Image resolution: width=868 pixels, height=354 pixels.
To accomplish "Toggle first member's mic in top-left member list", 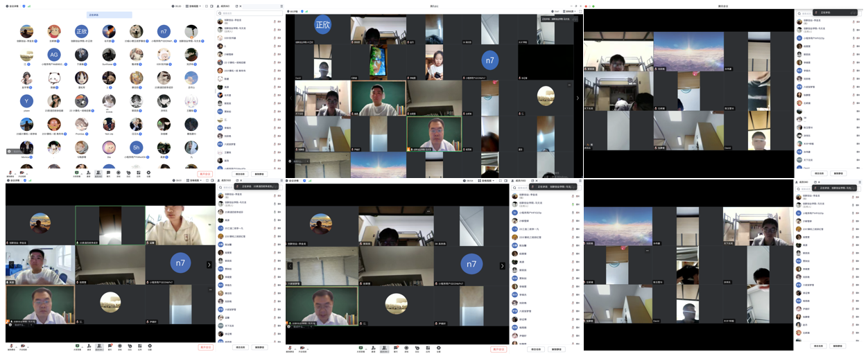I will pos(275,21).
